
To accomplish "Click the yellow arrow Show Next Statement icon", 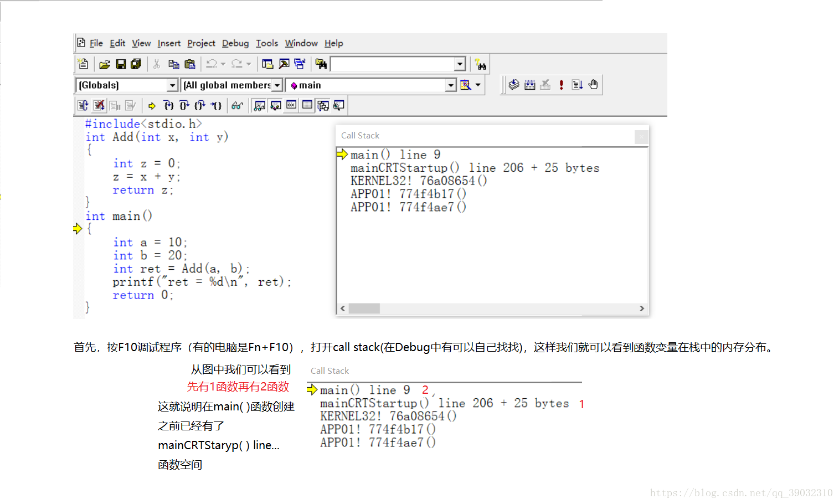I will click(x=152, y=105).
